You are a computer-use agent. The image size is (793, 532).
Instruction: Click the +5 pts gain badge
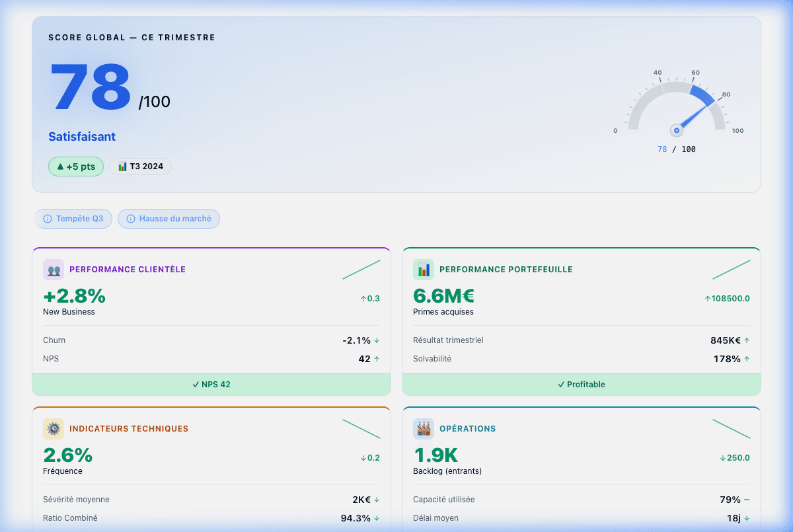pyautogui.click(x=75, y=166)
